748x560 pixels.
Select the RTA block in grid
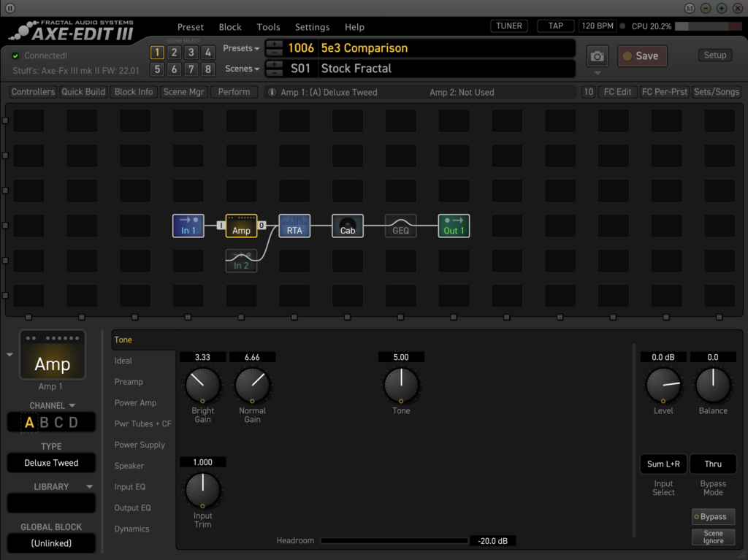pos(294,226)
